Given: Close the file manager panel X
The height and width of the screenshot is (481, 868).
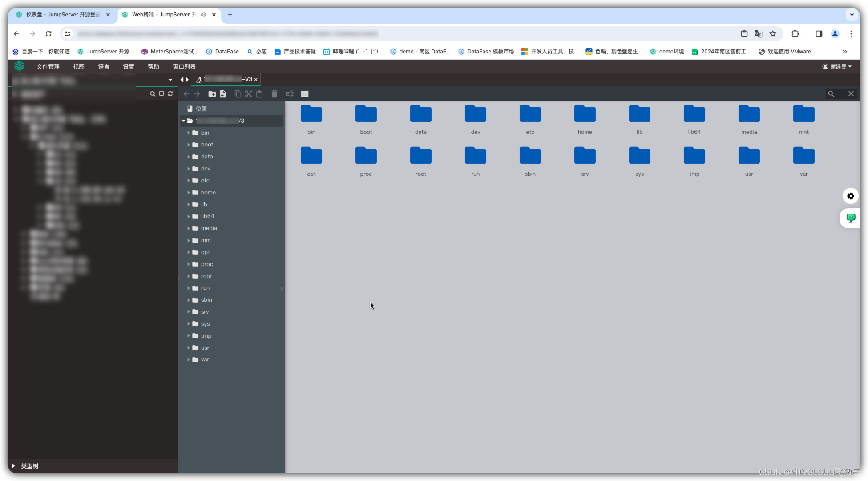Looking at the screenshot, I should [851, 94].
